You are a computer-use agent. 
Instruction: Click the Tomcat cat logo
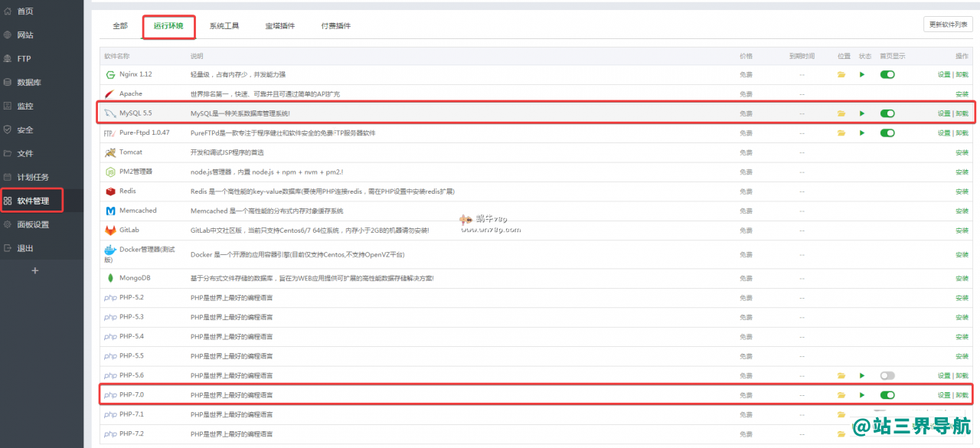[111, 152]
